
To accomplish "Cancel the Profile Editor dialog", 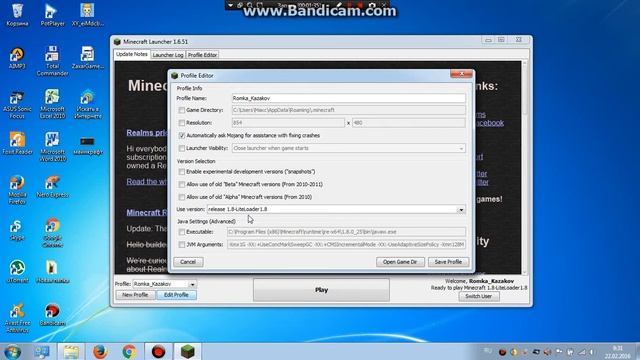I will point(188,262).
